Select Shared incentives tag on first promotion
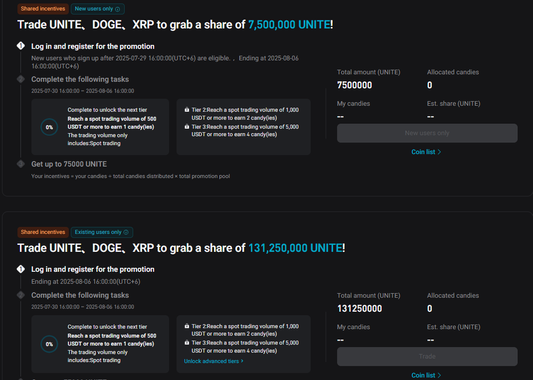Viewport: 533px width, 380px height. (43, 9)
